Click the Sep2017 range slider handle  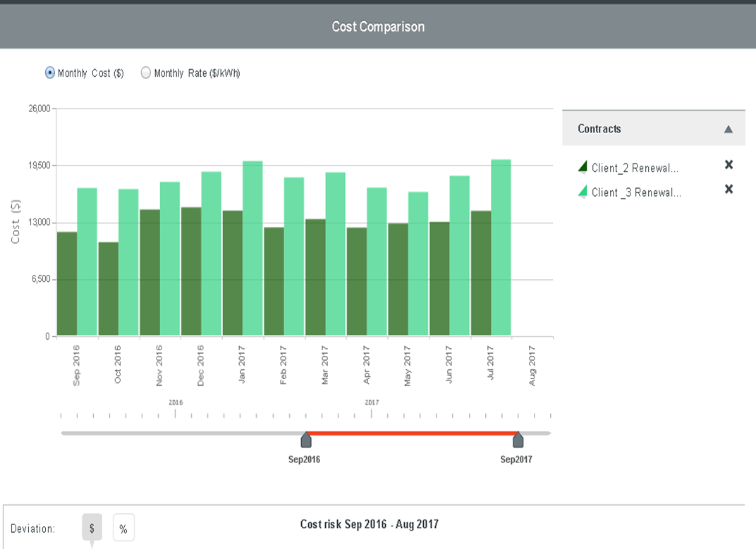pyautogui.click(x=518, y=440)
